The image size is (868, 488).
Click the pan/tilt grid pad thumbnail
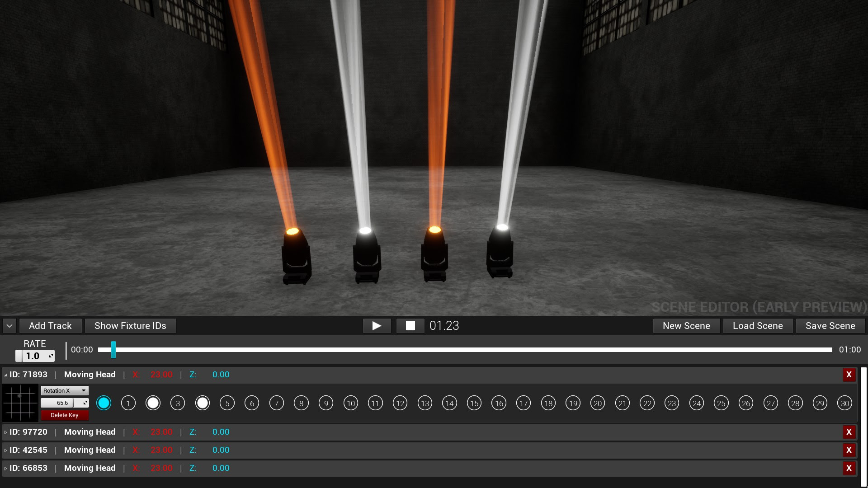tap(20, 403)
